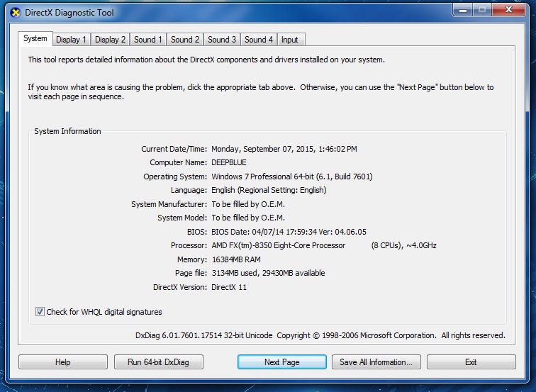Screen dimensions: 536x392
Task: Open the Display 2 tab
Action: click(x=110, y=40)
